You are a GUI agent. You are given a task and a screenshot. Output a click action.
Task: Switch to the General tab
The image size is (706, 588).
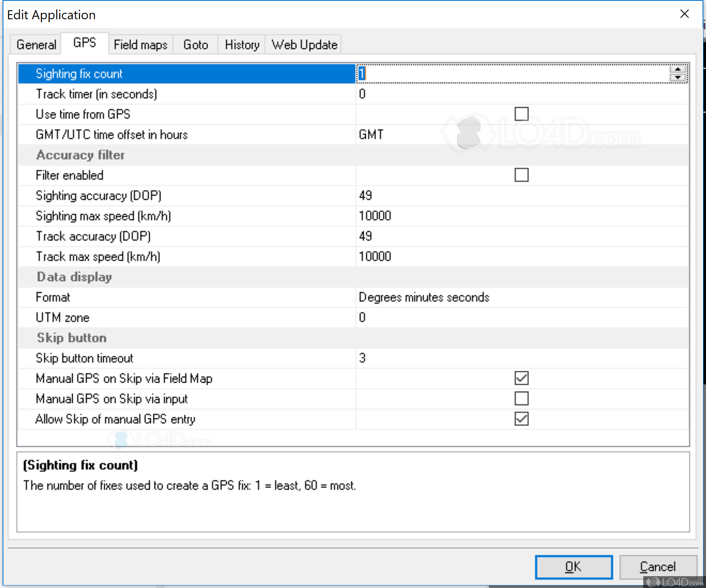coord(36,45)
